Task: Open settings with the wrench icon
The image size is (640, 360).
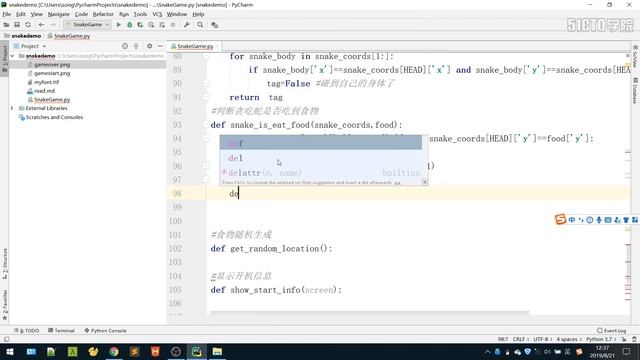Action: [x=187, y=25]
